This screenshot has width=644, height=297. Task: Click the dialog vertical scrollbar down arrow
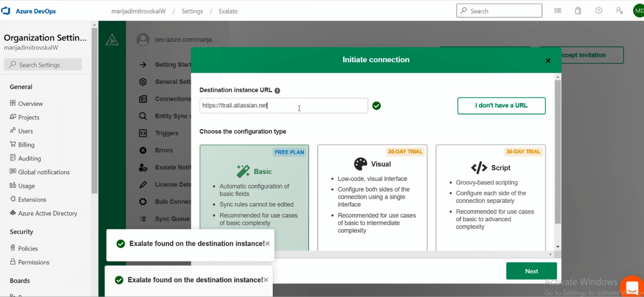558,247
